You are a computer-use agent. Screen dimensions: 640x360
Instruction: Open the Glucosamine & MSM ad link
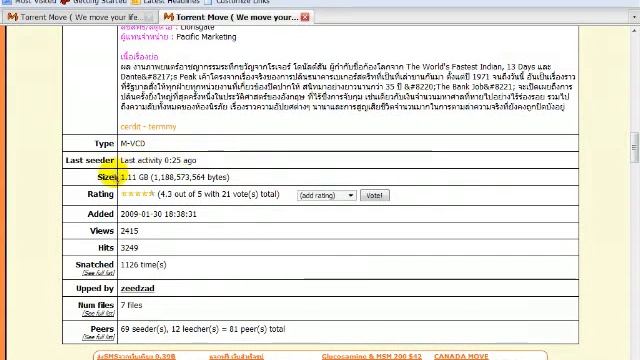pos(371,356)
